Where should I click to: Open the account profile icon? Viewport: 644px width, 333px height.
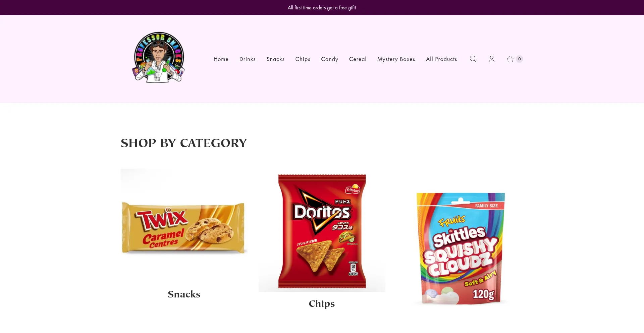pyautogui.click(x=492, y=59)
